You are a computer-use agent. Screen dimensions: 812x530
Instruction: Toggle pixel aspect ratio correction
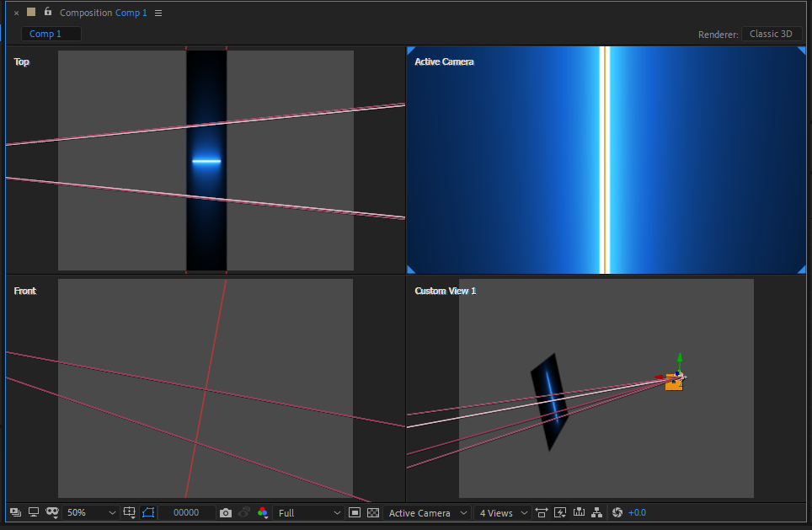(x=541, y=512)
